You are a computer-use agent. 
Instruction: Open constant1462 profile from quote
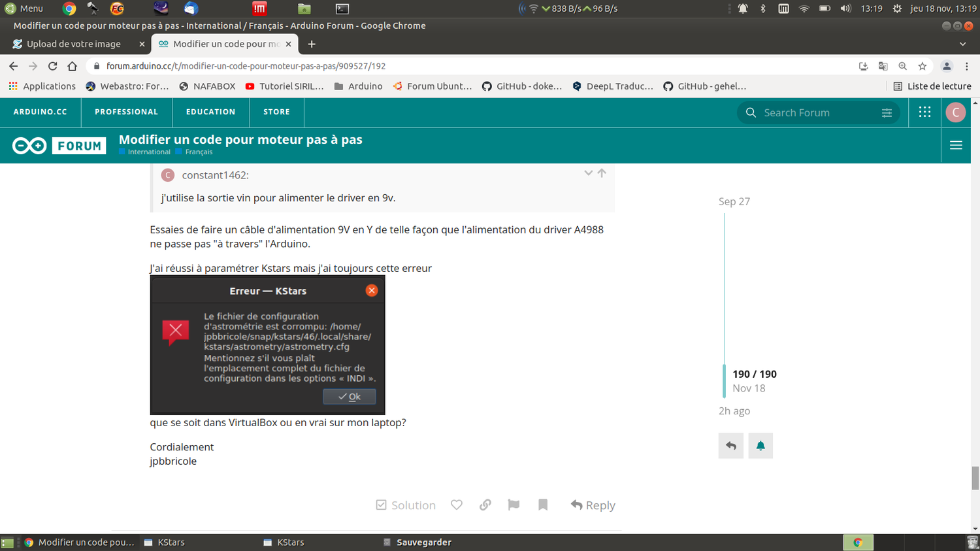pos(215,175)
